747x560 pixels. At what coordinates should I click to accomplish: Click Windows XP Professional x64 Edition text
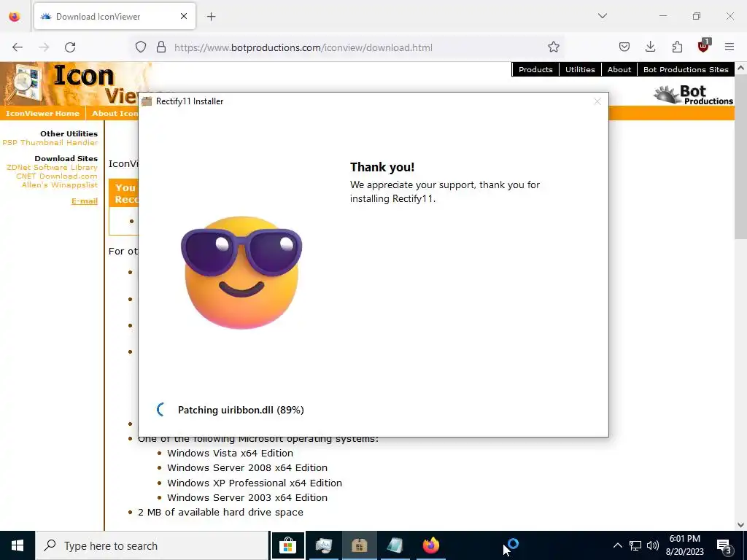[255, 483]
